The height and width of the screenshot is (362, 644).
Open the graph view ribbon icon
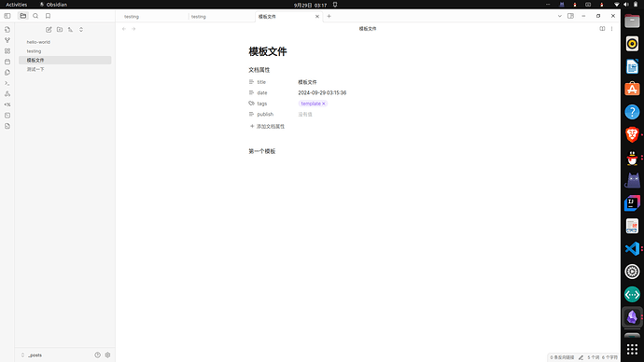click(7, 40)
